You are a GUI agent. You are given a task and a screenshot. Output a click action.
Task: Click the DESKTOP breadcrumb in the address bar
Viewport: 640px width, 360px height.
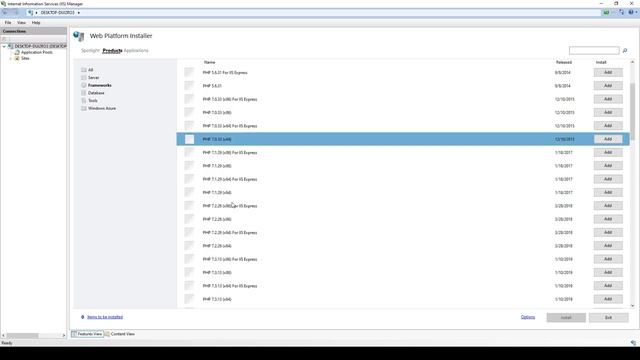[58, 13]
